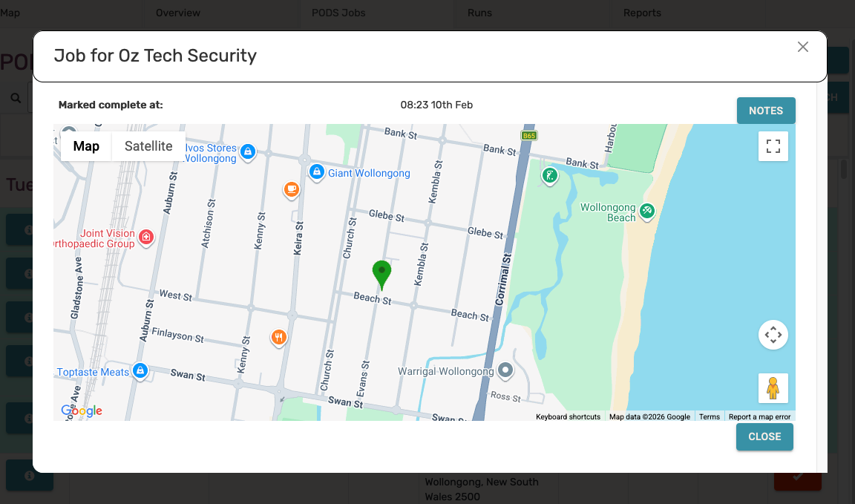This screenshot has width=855, height=504.
Task: Open Keyboard shortcuts for the map
Action: click(x=568, y=417)
